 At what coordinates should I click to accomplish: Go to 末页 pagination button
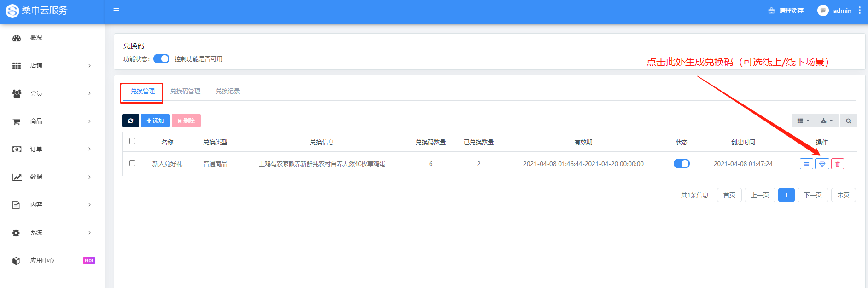pyautogui.click(x=844, y=195)
